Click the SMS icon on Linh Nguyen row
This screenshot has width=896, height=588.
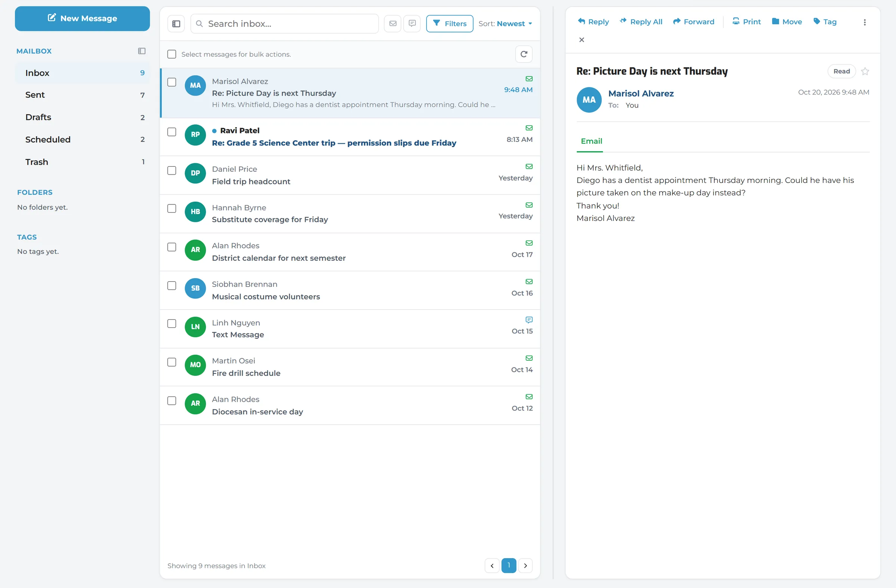pyautogui.click(x=529, y=320)
